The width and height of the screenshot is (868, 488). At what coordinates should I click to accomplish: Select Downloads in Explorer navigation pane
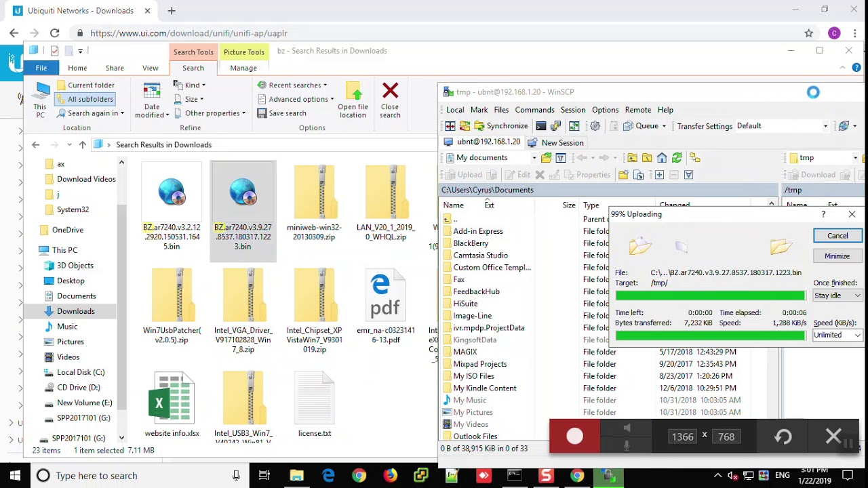coord(75,311)
